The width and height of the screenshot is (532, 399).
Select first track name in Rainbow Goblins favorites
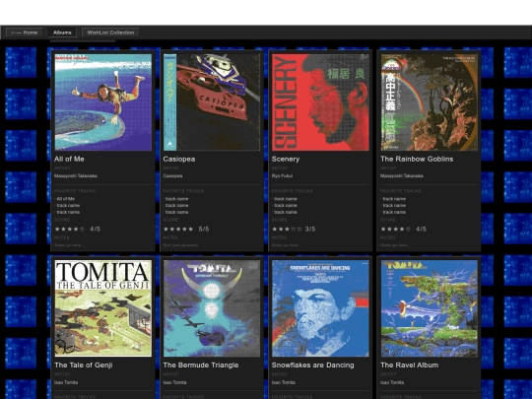[394, 199]
